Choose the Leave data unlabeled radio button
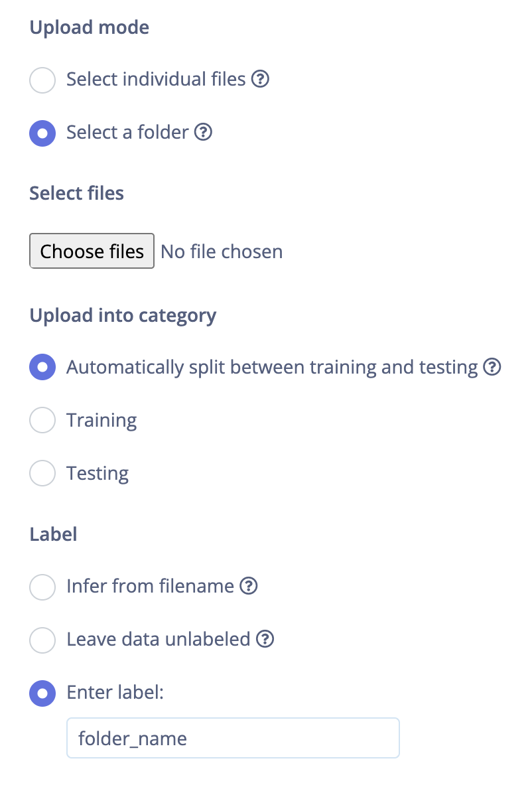 pyautogui.click(x=42, y=640)
